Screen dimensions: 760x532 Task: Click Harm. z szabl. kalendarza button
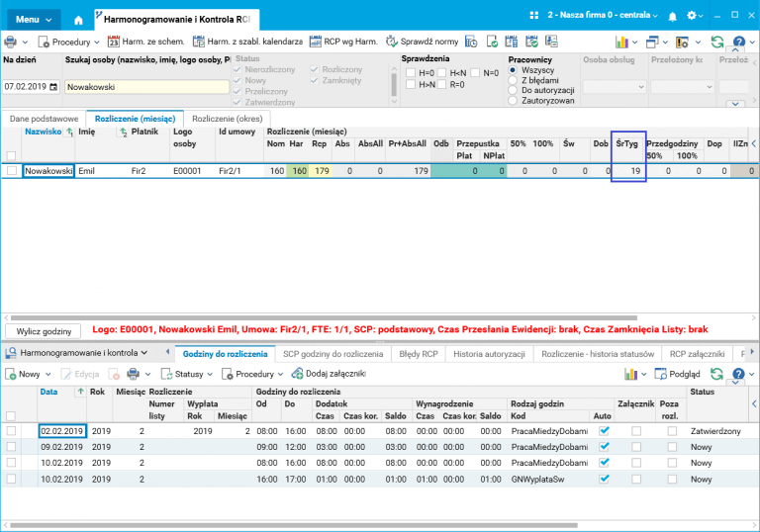point(247,42)
